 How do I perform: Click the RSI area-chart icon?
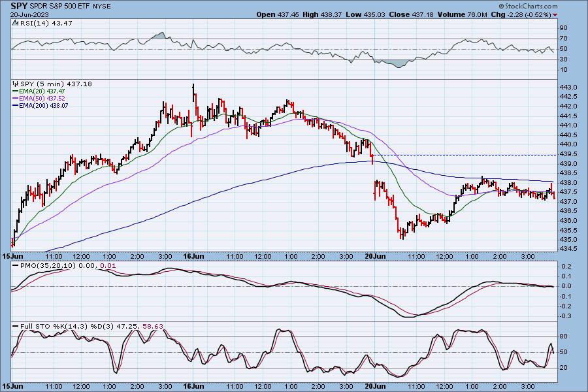point(16,23)
